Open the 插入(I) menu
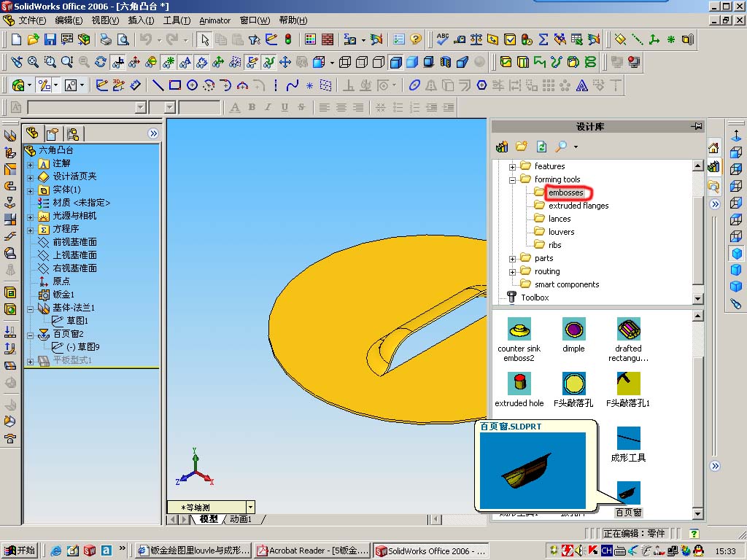This screenshot has width=747, height=560. 141,20
